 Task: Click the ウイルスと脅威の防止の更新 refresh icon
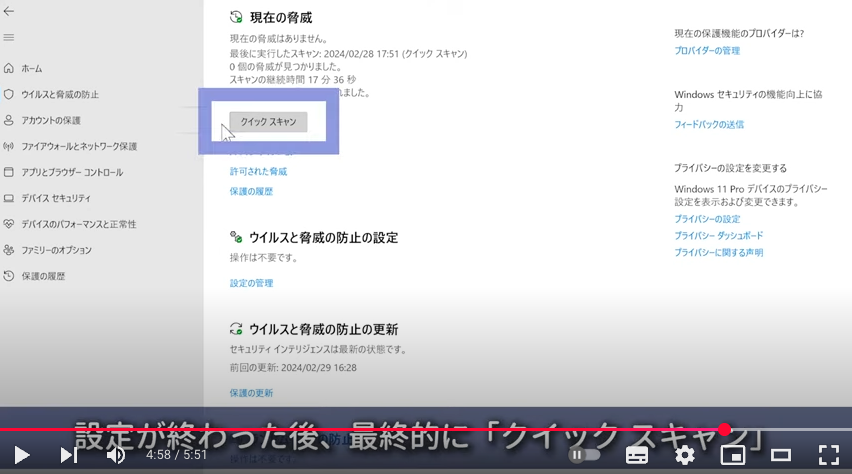236,328
